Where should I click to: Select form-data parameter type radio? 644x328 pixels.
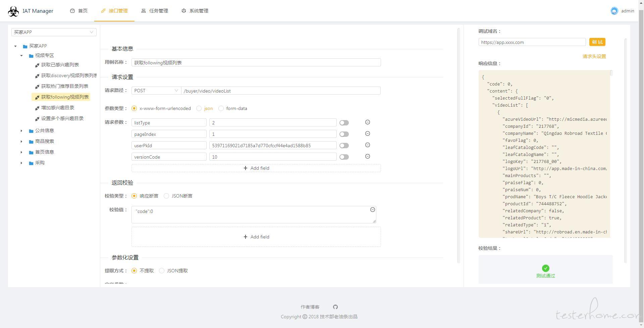[x=221, y=108]
